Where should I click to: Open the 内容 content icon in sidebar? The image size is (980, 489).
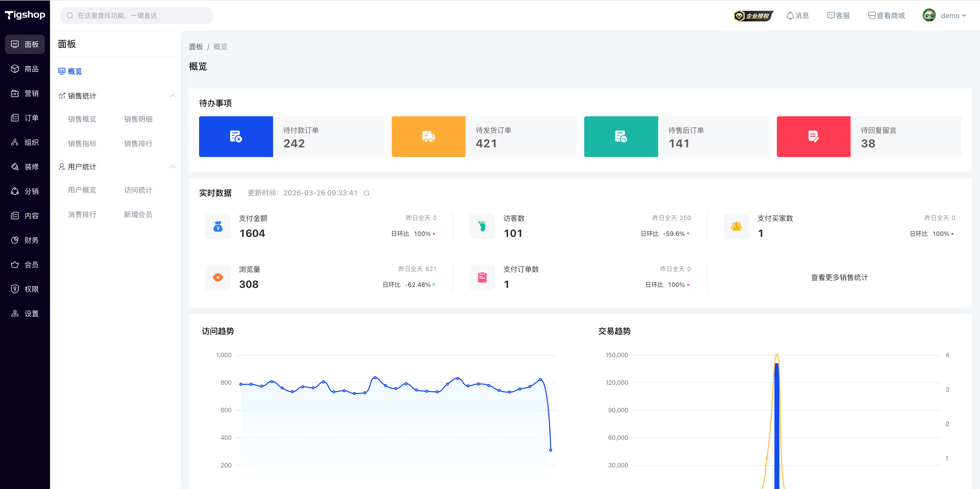click(x=15, y=216)
